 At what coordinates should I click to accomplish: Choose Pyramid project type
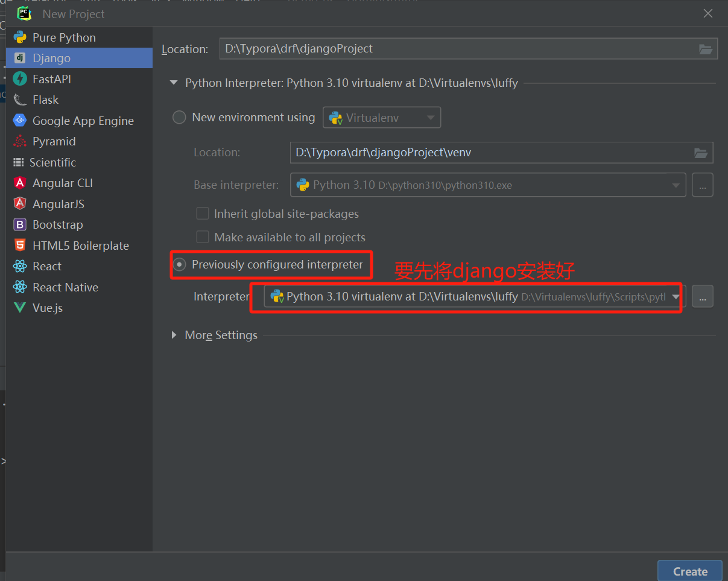coord(79,141)
